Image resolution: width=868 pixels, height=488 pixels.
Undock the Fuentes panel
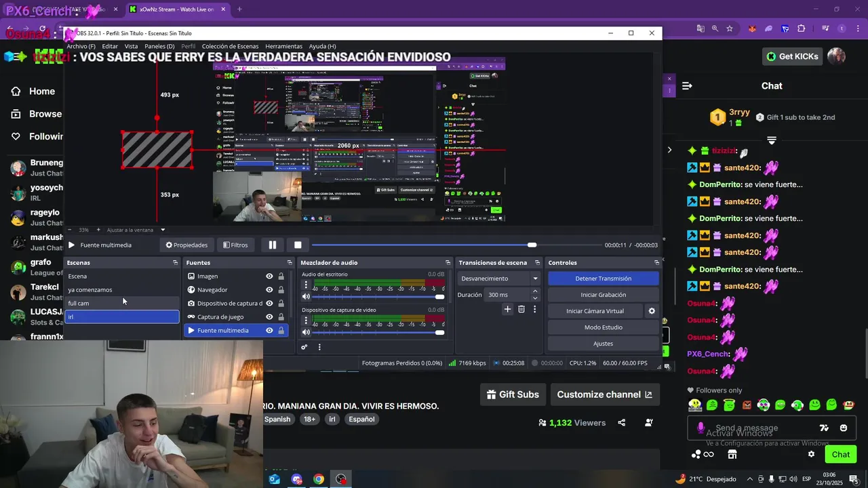[x=290, y=262]
